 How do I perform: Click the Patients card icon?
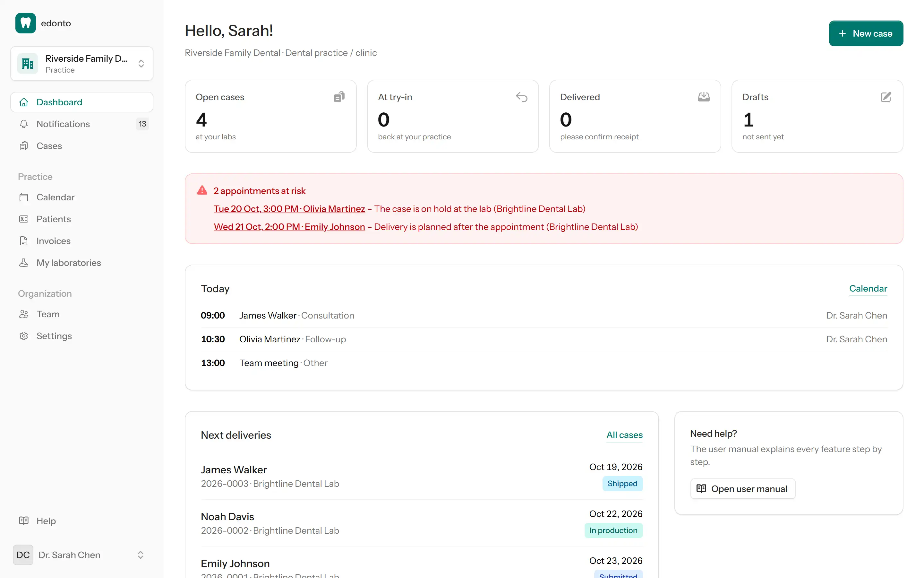click(24, 219)
